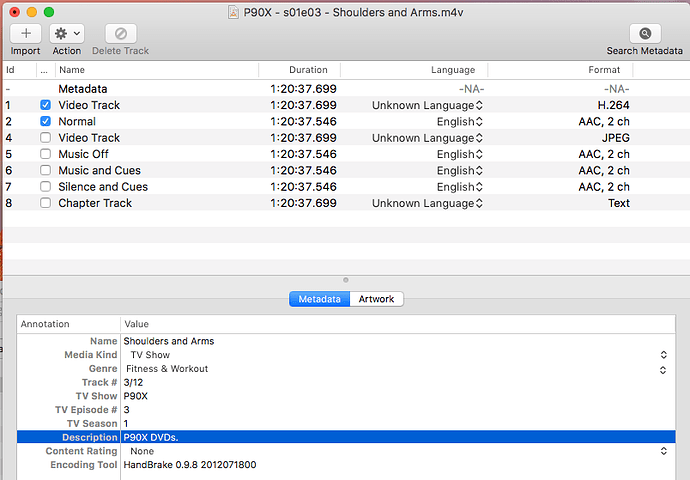Click the Import plus icon
The width and height of the screenshot is (690, 480).
coord(26,33)
